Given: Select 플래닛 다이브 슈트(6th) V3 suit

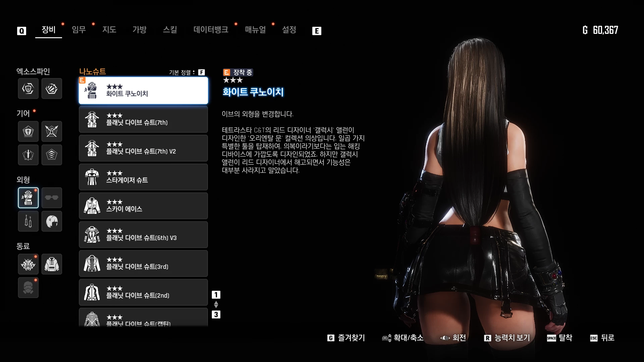Looking at the screenshot, I should click(x=143, y=235).
